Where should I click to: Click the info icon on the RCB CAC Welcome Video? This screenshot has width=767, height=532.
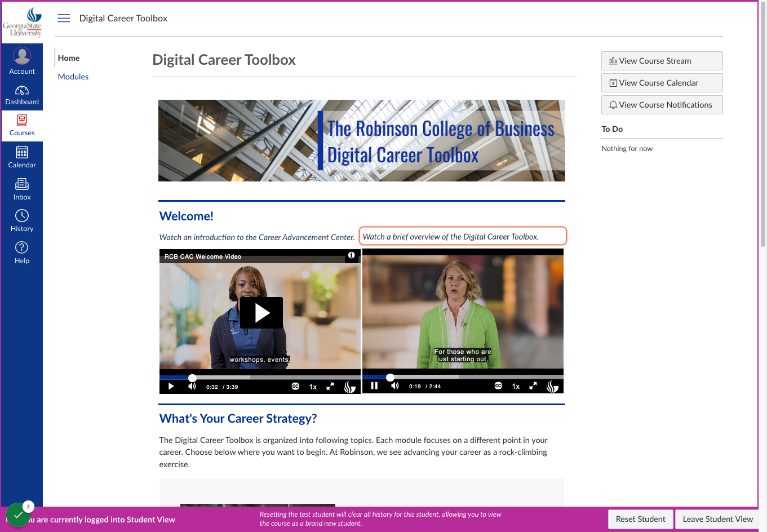click(x=351, y=255)
